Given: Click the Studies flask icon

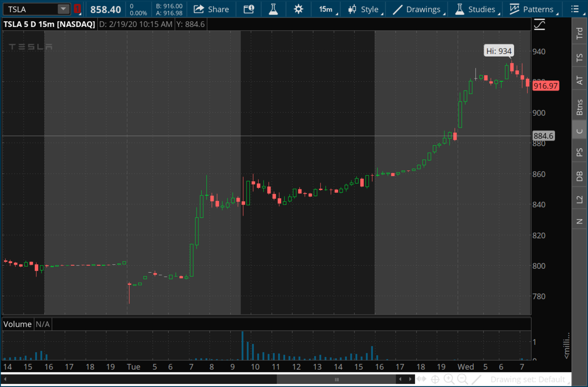Looking at the screenshot, I should 460,9.
